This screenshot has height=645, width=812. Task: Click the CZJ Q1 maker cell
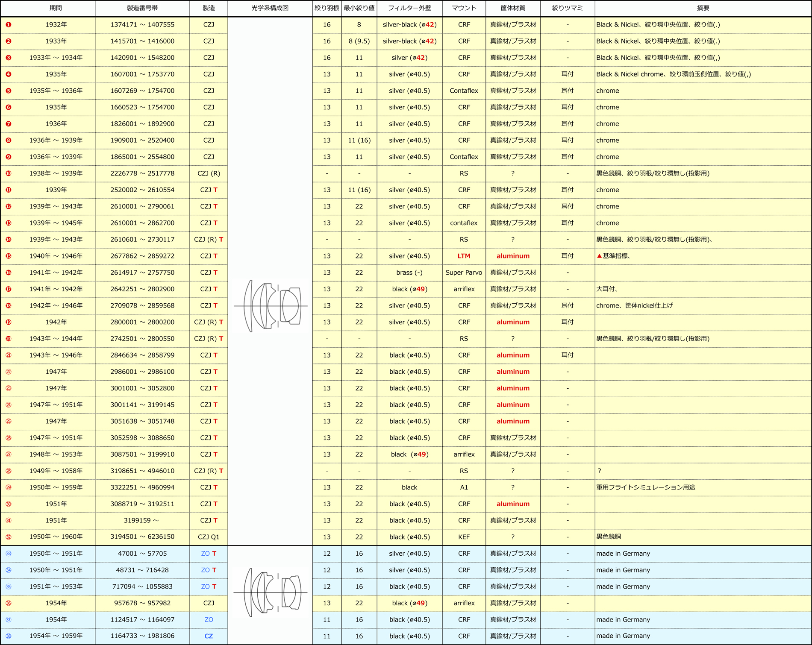coord(209,537)
